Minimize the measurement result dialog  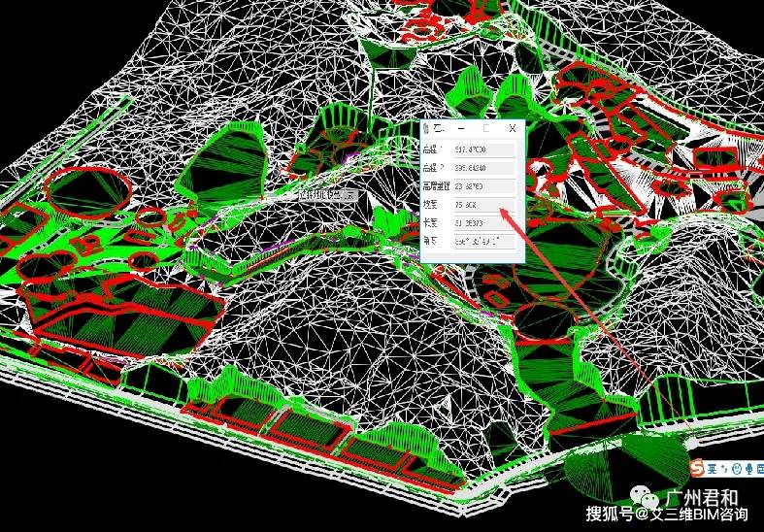tap(461, 128)
